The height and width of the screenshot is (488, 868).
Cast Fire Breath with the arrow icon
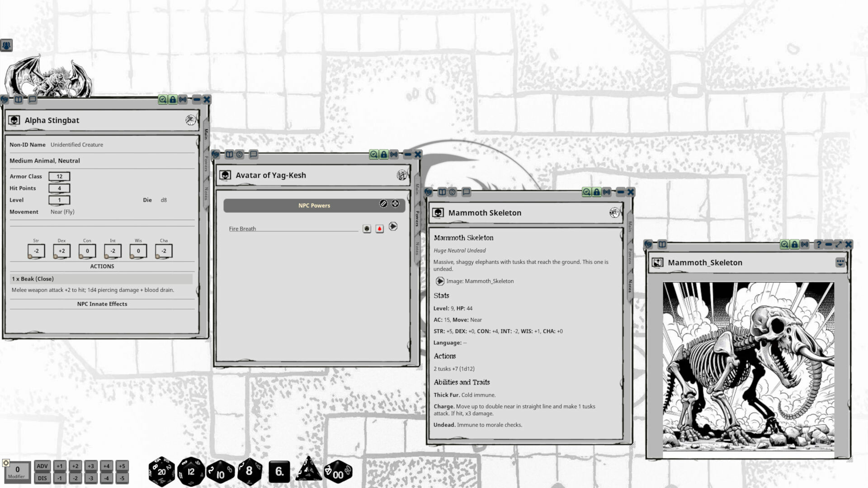click(392, 228)
